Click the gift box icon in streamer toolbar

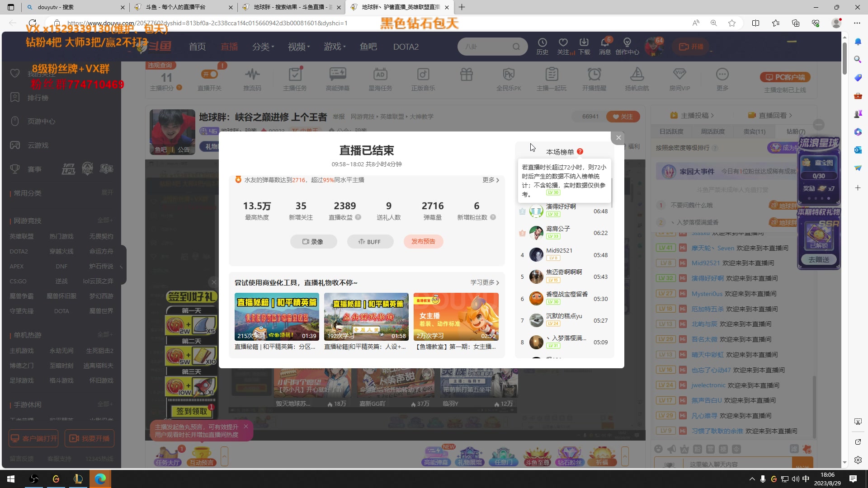(466, 75)
